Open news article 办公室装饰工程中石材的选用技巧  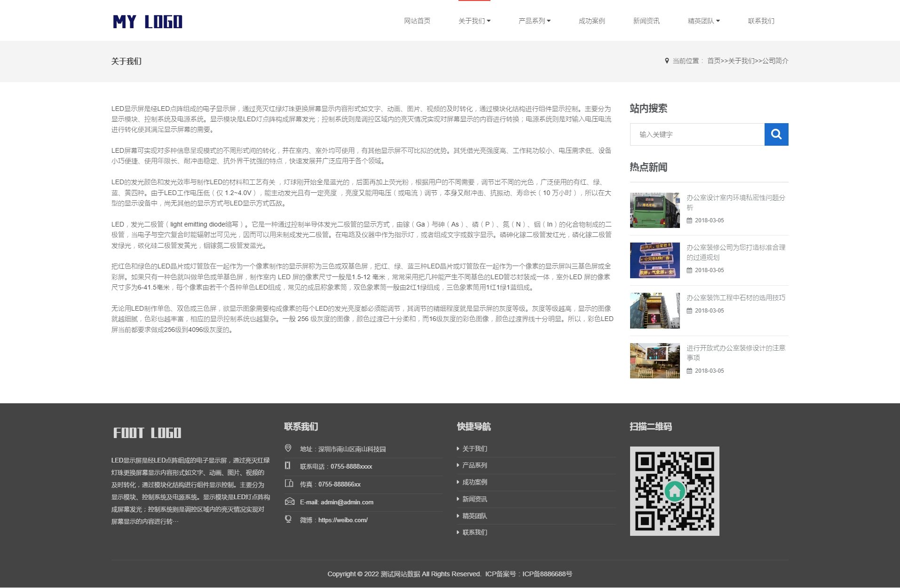pos(735,298)
